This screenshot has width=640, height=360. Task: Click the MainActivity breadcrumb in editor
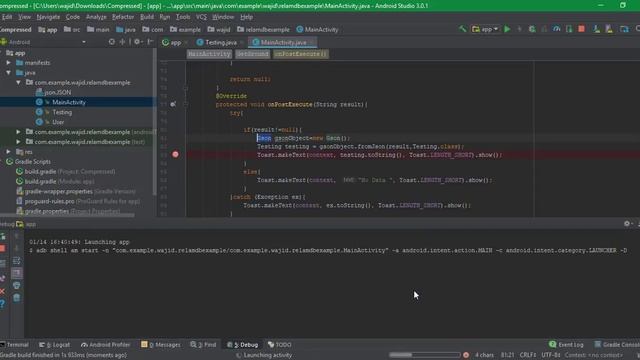click(x=209, y=54)
